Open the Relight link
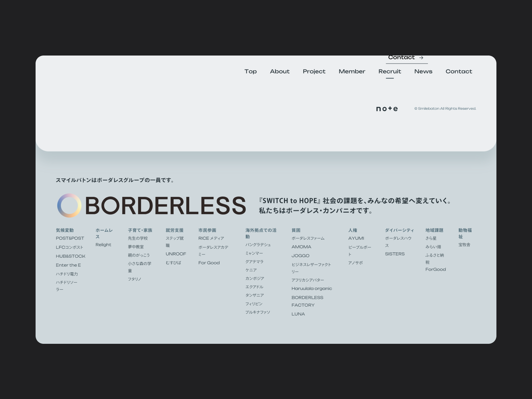The height and width of the screenshot is (399, 532). (x=103, y=245)
